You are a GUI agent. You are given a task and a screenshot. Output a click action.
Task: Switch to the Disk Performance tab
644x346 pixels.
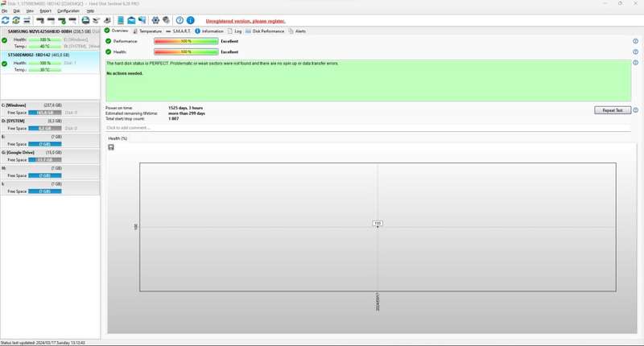tap(265, 31)
